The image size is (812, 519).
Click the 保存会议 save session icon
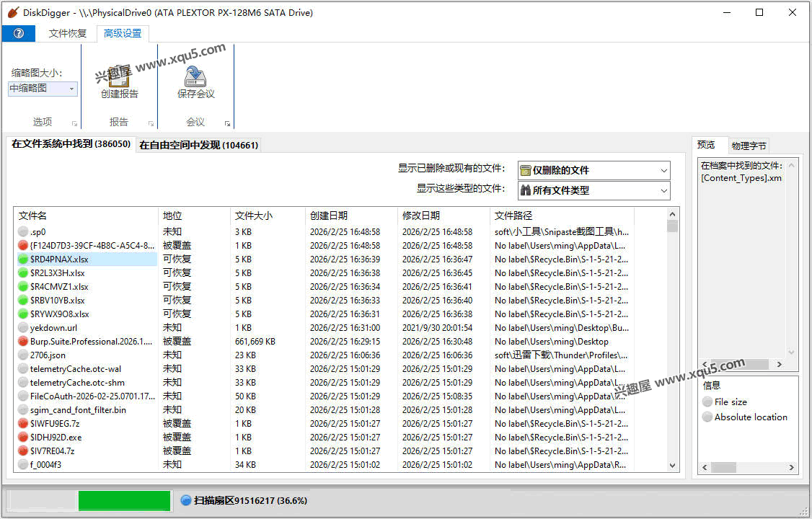pos(195,76)
